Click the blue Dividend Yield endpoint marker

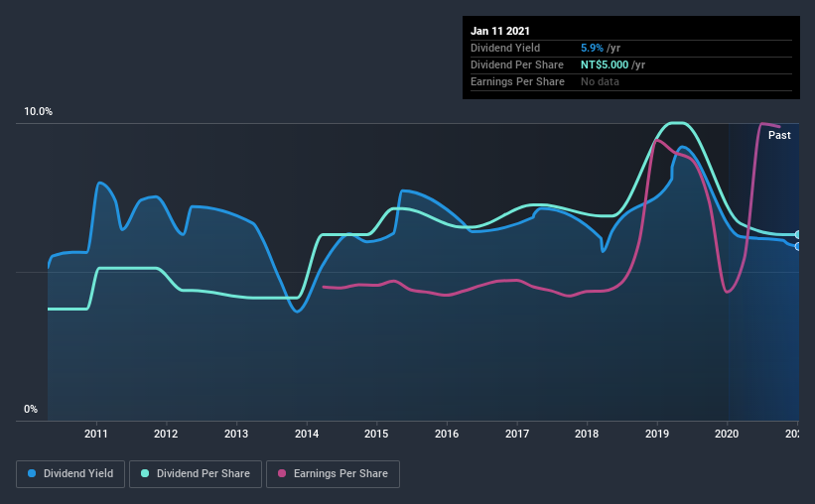pyautogui.click(x=797, y=247)
